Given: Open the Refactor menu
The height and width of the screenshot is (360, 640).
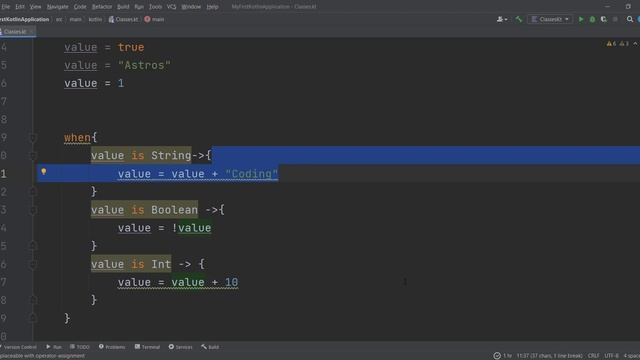Looking at the screenshot, I should (102, 7).
